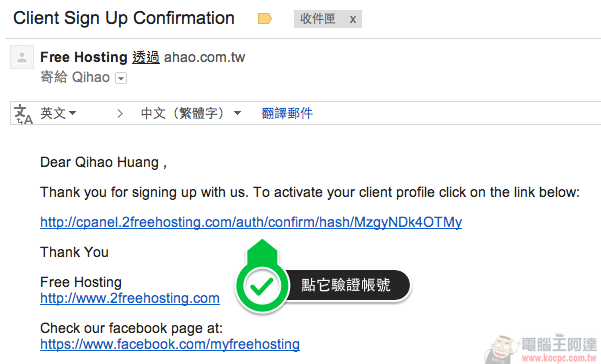
Task: Click the sender avatar placeholder
Action: (x=22, y=57)
